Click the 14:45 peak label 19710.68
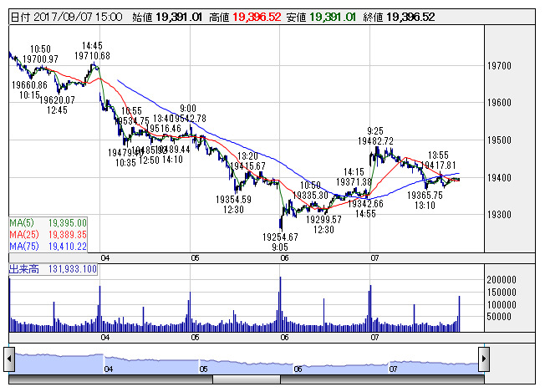 click(x=92, y=56)
